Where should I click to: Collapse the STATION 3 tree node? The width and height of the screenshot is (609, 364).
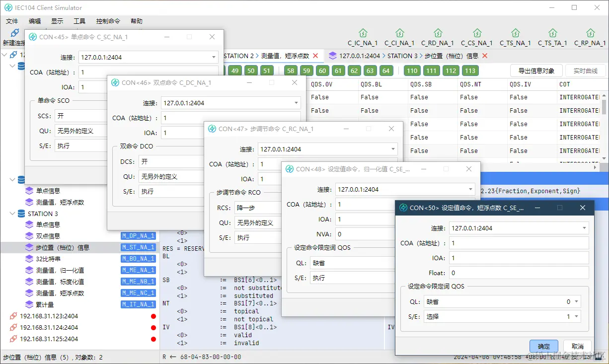click(x=12, y=214)
